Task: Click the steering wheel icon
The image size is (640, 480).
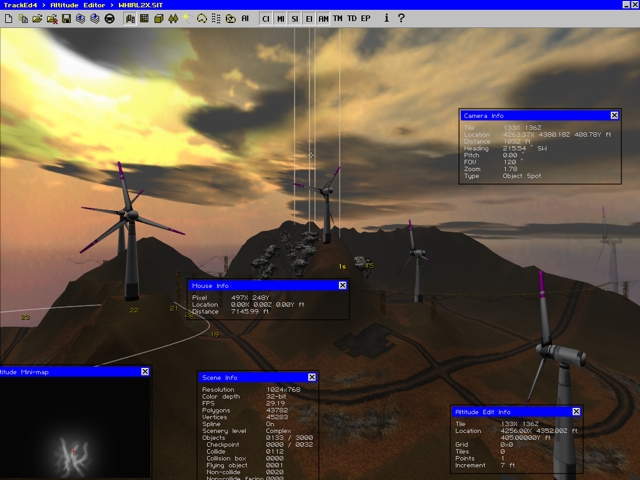Action: coord(110,18)
